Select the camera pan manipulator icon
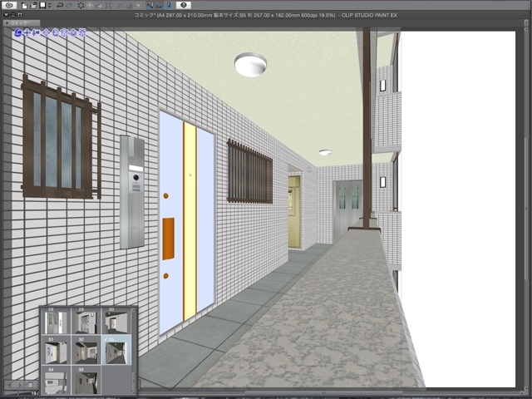The image size is (532, 399). point(27,32)
